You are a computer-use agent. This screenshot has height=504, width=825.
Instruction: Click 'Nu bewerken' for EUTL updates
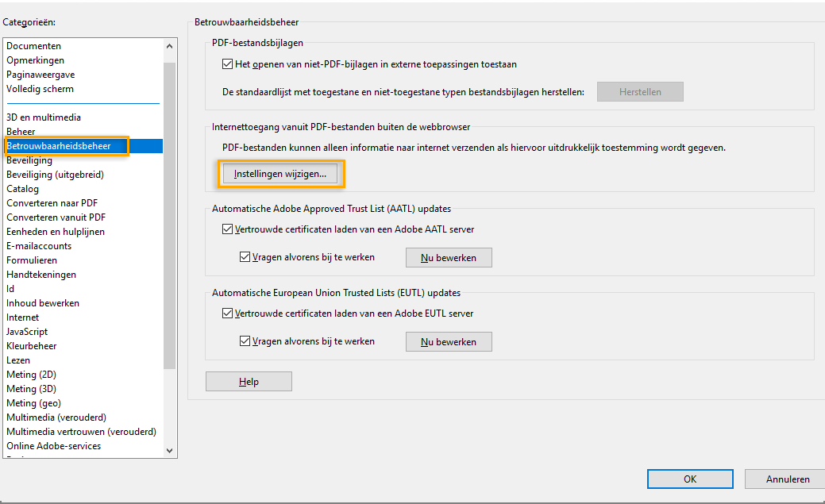click(449, 341)
